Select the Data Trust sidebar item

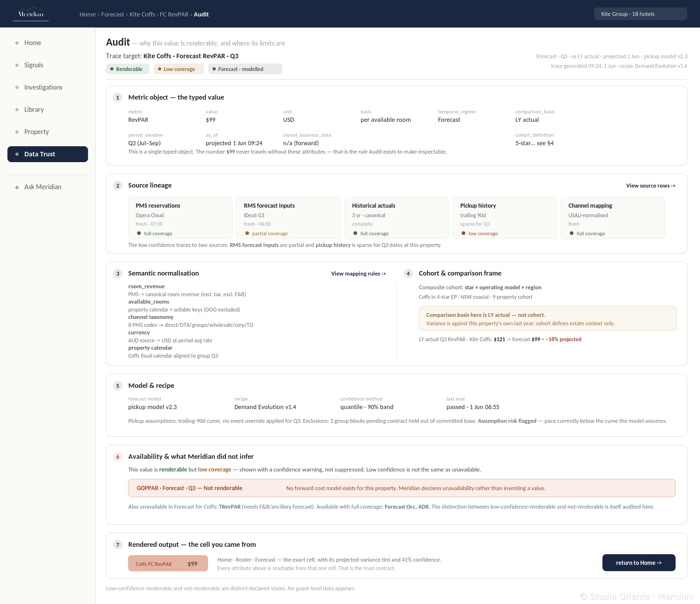48,154
